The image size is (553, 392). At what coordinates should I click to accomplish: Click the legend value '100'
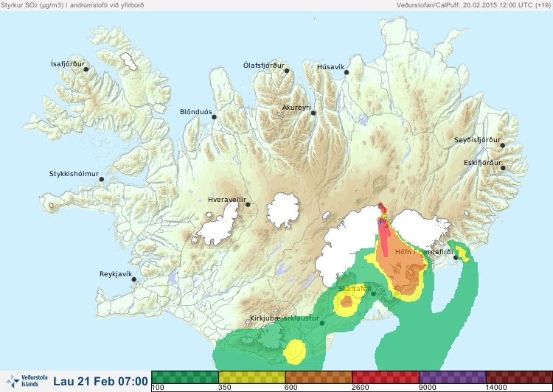pyautogui.click(x=158, y=388)
